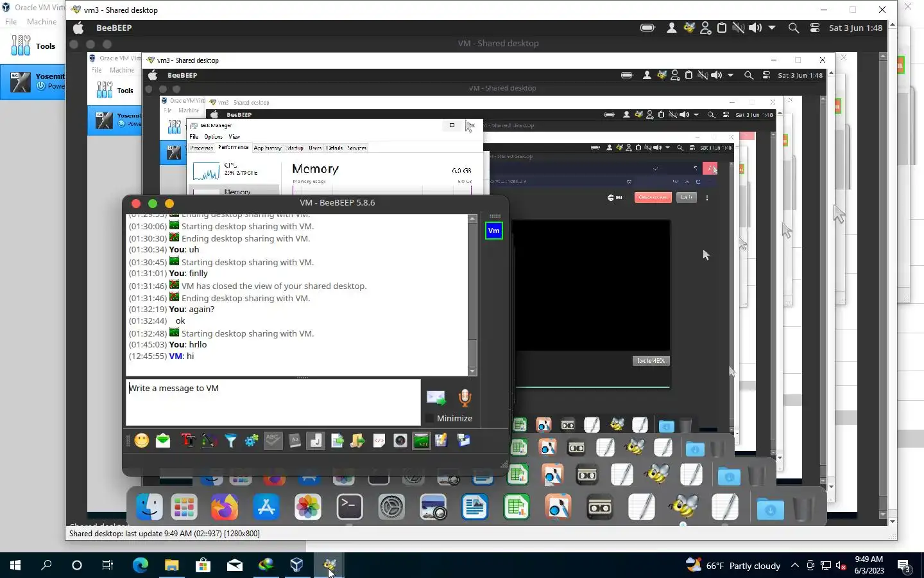The width and height of the screenshot is (924, 578).
Task: Open Machine menu in VirtualBox window
Action: pyautogui.click(x=42, y=21)
